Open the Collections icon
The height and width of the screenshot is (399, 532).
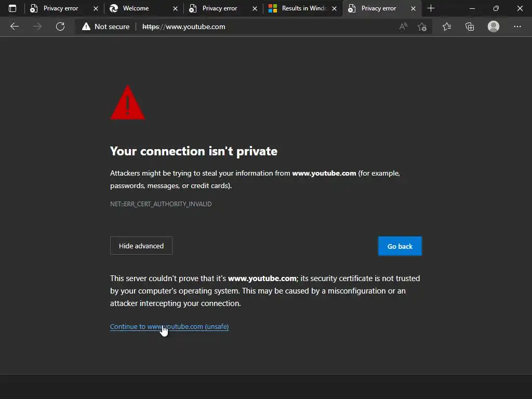click(x=470, y=26)
